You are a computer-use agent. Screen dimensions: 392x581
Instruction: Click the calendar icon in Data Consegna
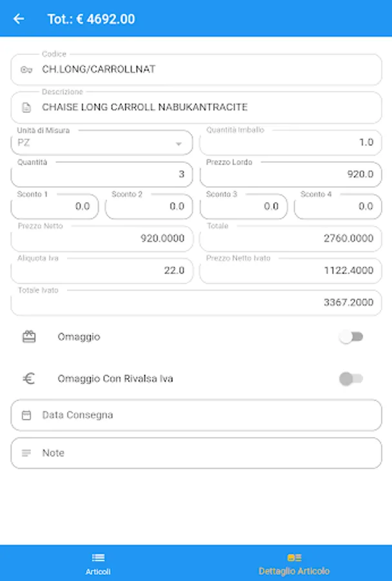point(26,415)
